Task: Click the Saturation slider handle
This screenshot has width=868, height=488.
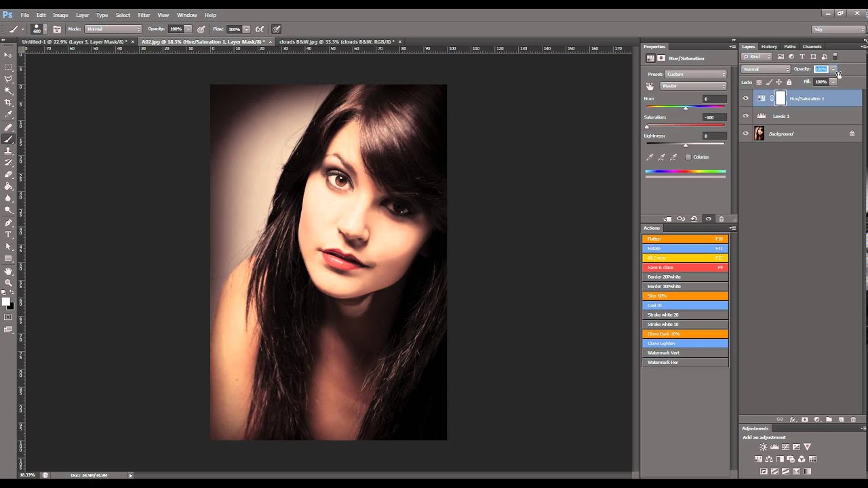Action: coord(647,127)
